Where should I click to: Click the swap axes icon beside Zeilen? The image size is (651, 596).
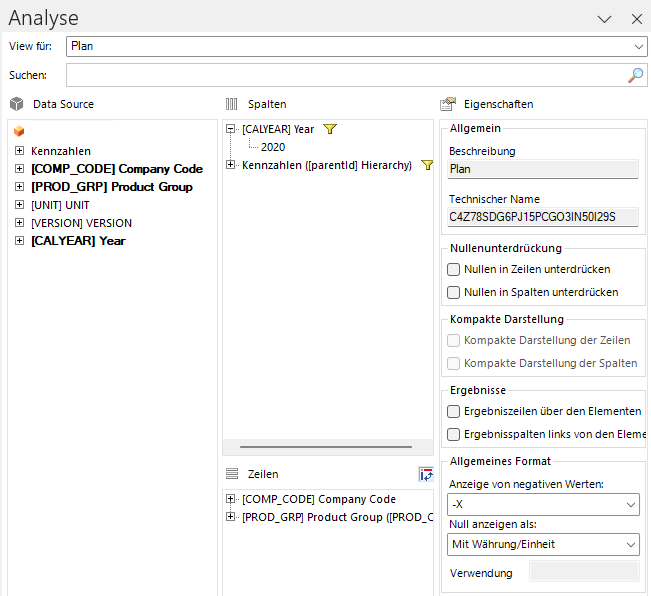426,474
